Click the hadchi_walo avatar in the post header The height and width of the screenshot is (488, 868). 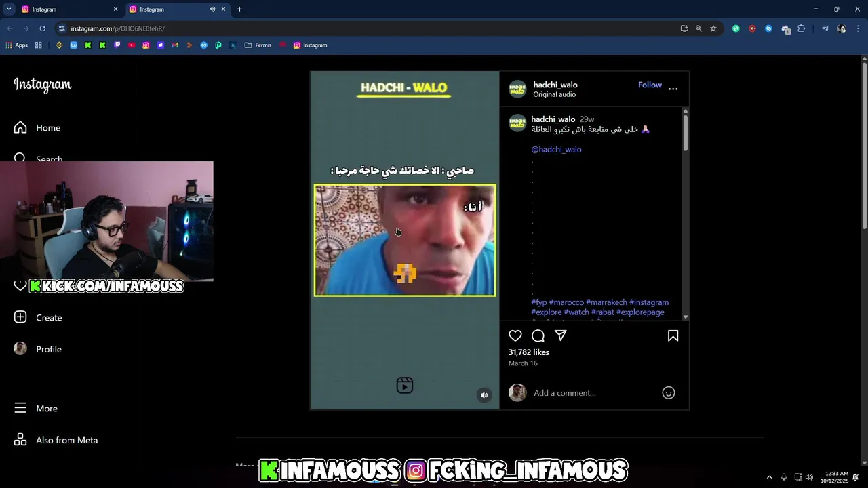[x=517, y=89]
